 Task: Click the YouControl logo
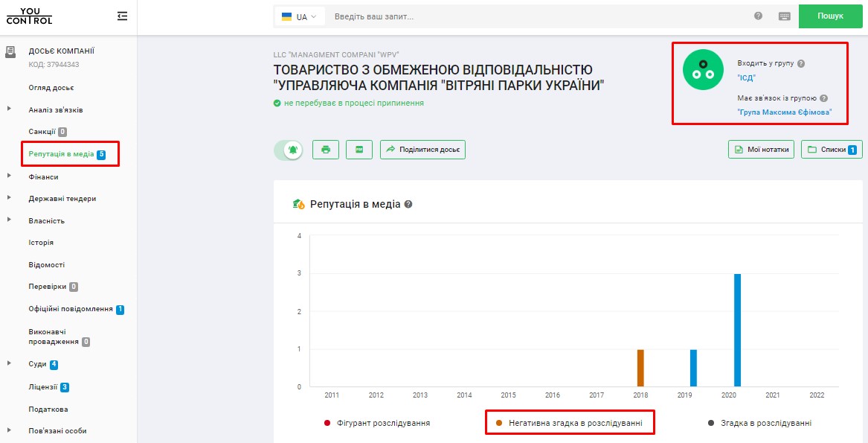34,16
